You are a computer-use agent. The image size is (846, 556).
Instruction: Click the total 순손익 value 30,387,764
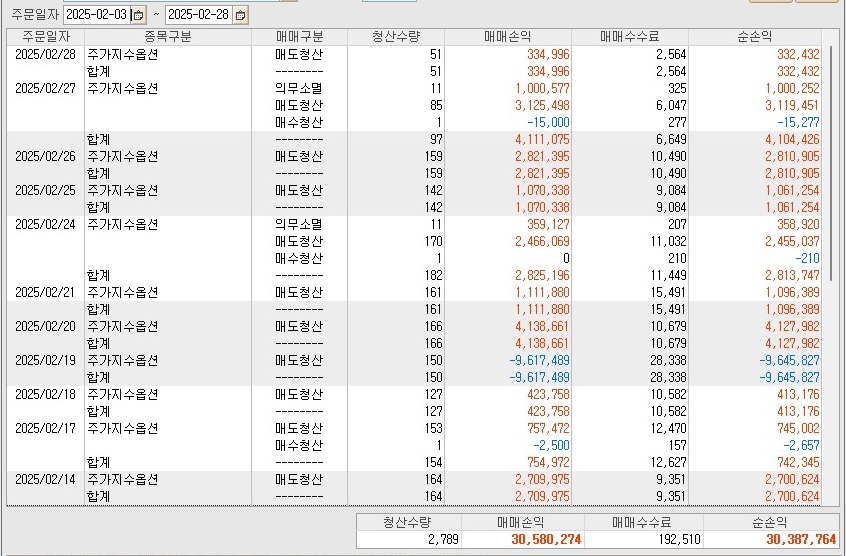801,539
